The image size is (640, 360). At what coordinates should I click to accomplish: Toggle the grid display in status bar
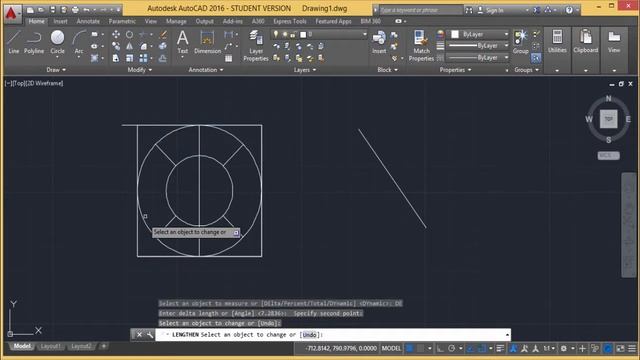click(410, 348)
